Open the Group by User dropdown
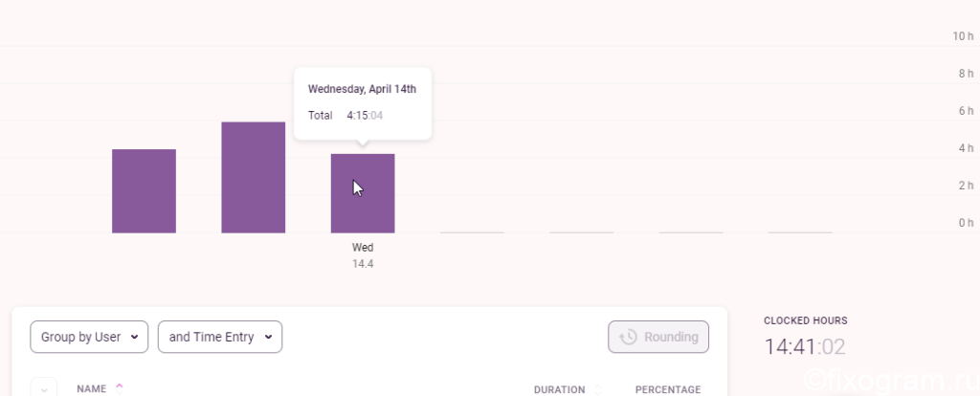This screenshot has height=396, width=980. coord(89,337)
